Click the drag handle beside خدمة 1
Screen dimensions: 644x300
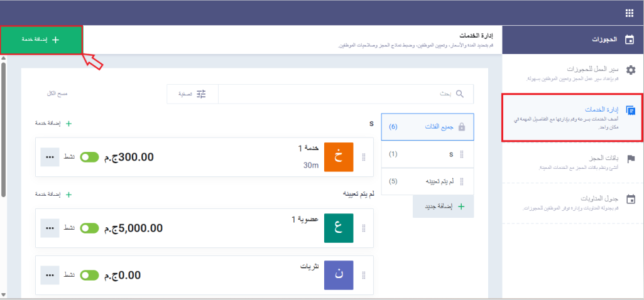(x=363, y=158)
